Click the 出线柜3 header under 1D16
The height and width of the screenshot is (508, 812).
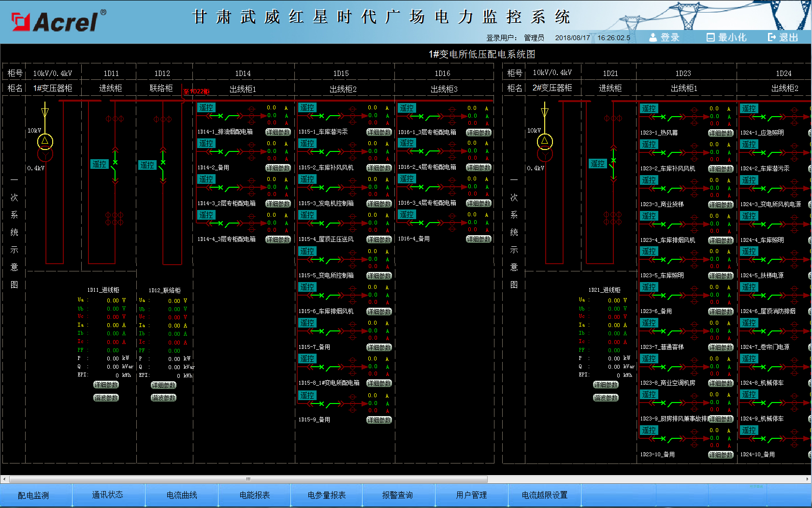pos(444,89)
